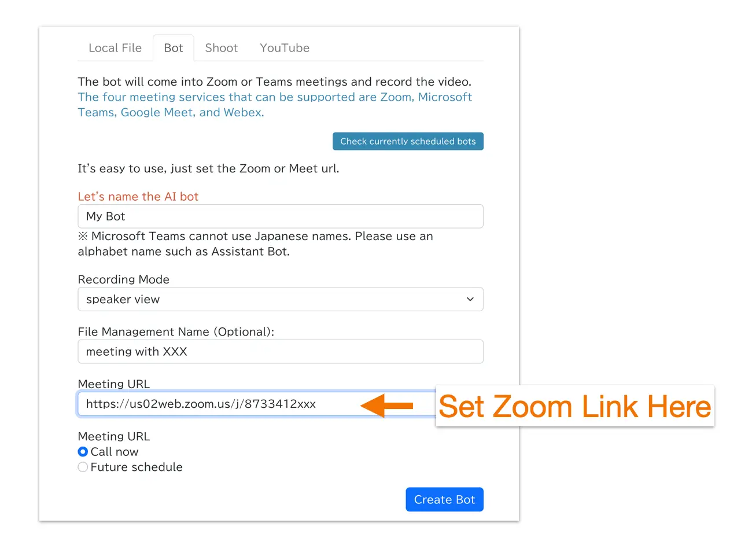The image size is (752, 560).
Task: Select the Call now radio option
Action: [83, 452]
